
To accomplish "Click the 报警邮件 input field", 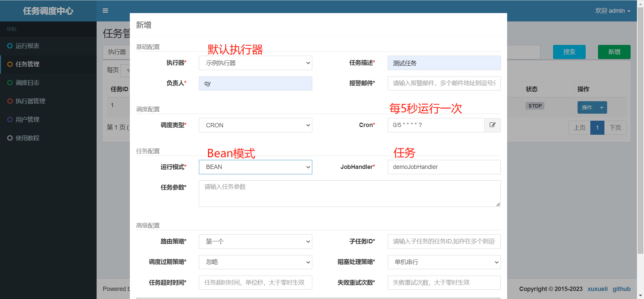I will tap(444, 83).
